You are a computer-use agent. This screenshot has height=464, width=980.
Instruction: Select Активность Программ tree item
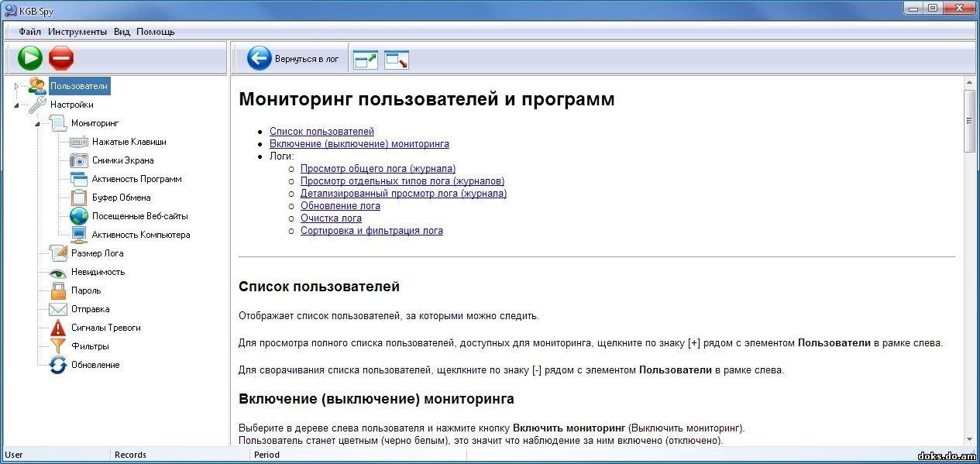tap(137, 179)
